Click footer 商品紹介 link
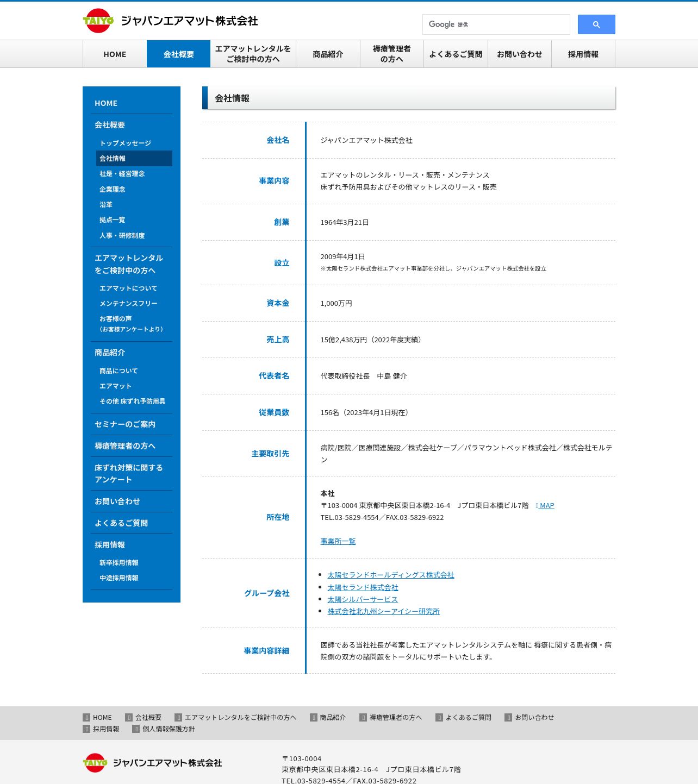698x784 pixels. click(328, 718)
